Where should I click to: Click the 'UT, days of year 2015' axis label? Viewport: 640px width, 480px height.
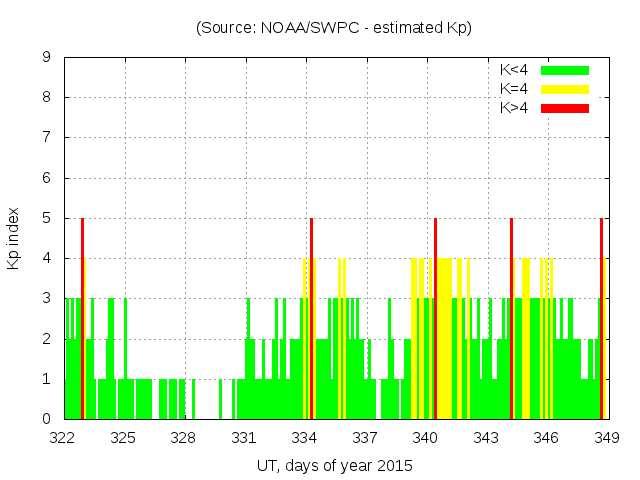pyautogui.click(x=334, y=465)
